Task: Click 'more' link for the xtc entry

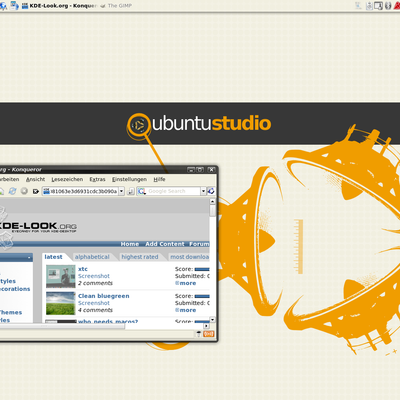Action: pos(186,283)
